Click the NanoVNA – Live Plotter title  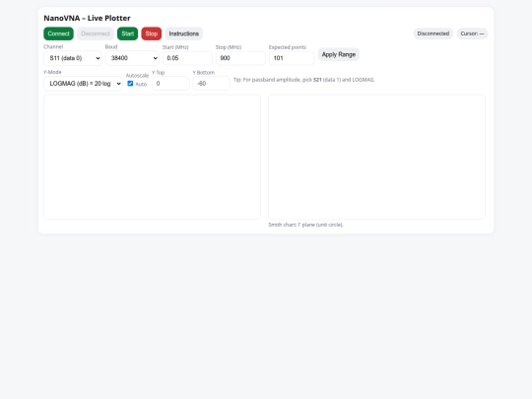tap(87, 18)
